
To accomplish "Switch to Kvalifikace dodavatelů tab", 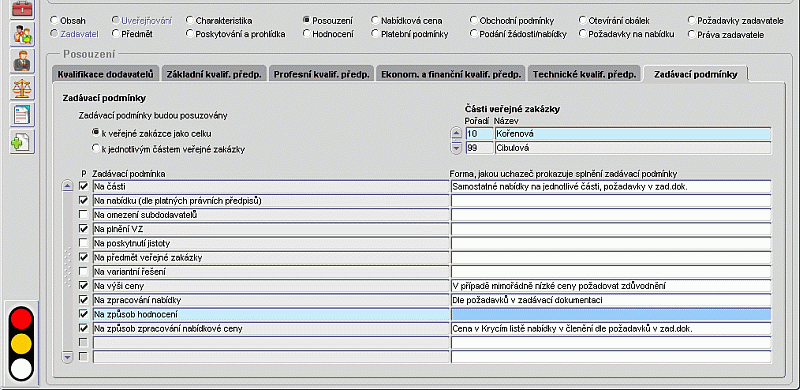I will [106, 74].
